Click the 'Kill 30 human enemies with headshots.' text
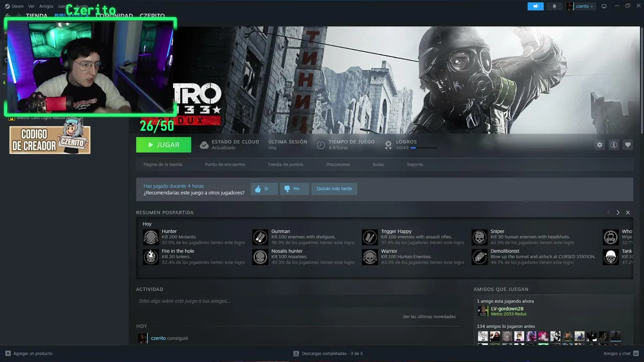Viewport: 644px width, 362px height. pyautogui.click(x=530, y=237)
